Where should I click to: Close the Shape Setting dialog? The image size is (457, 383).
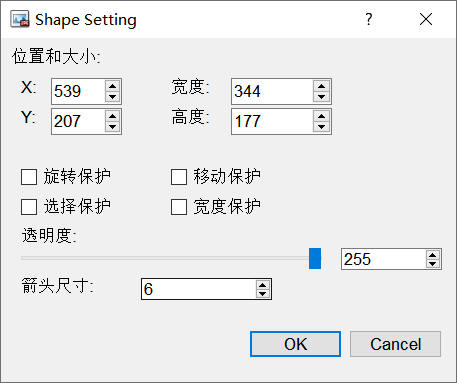[426, 19]
